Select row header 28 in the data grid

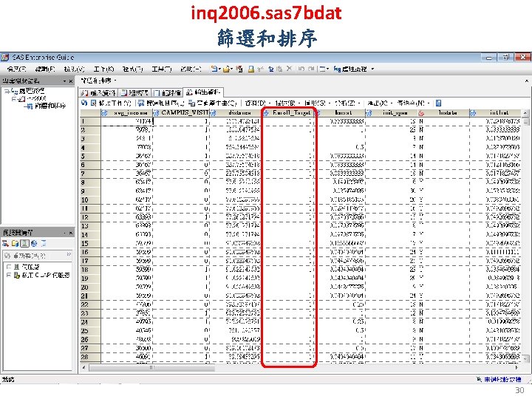coord(90,357)
